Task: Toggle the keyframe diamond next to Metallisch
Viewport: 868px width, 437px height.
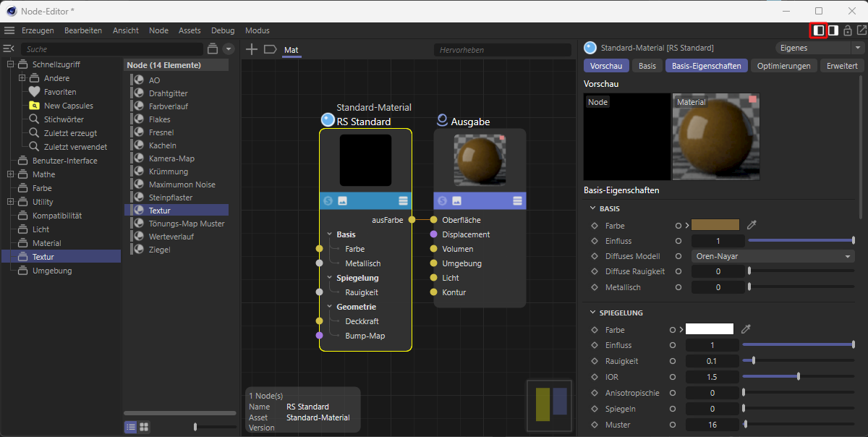Action: pyautogui.click(x=594, y=287)
